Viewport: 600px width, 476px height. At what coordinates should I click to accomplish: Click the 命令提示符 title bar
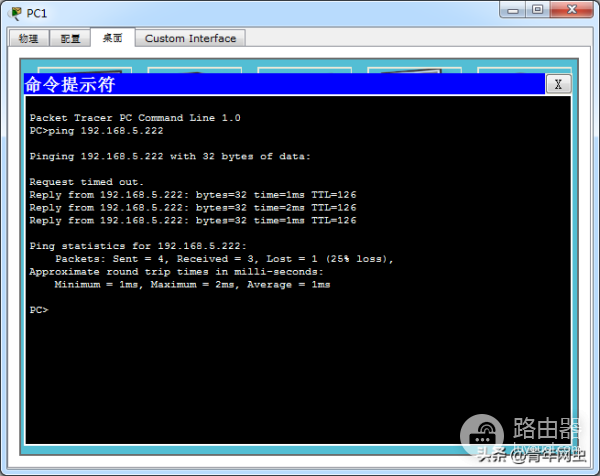280,84
